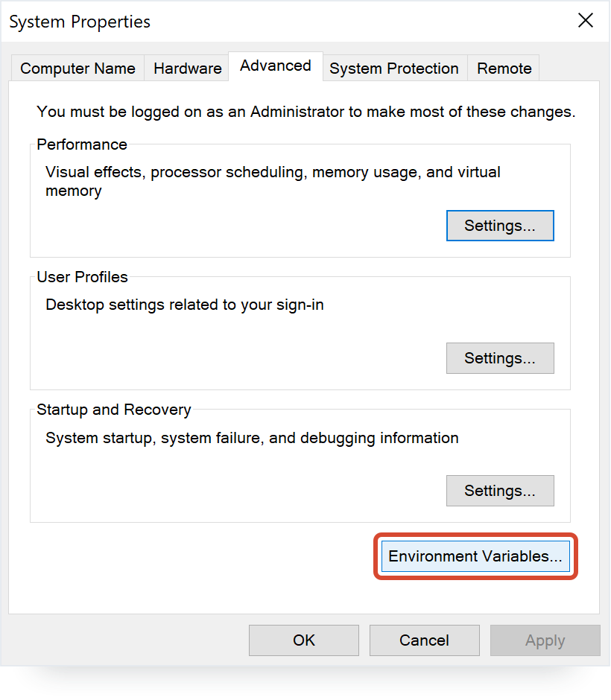Screen dimensions: 611x700
Task: Go to the System Protection tab
Action: click(x=393, y=69)
